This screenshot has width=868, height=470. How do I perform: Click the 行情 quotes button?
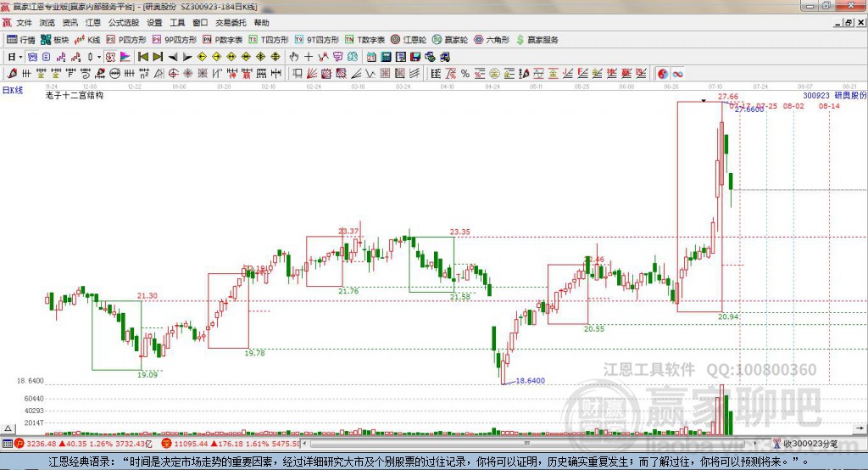tap(21, 39)
